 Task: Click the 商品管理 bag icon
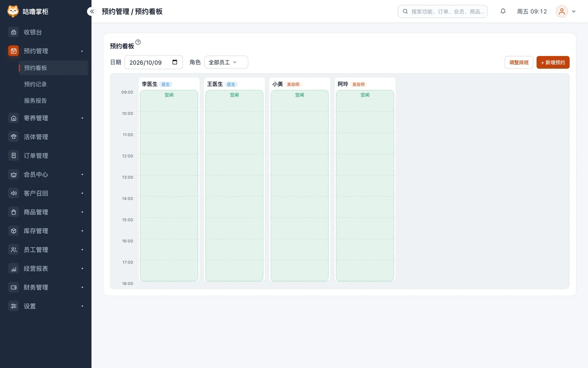pos(13,212)
